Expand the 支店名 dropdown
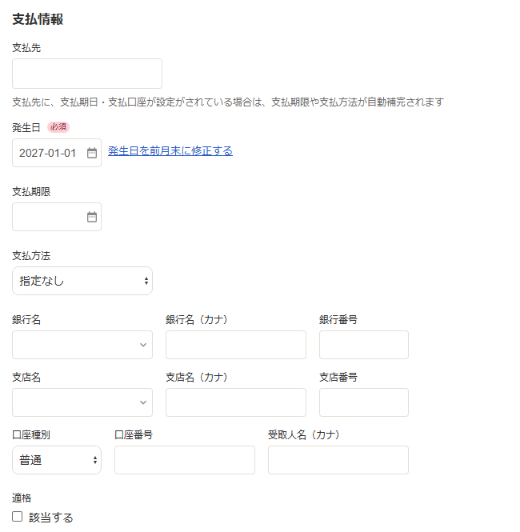The image size is (520, 532). coord(82,402)
